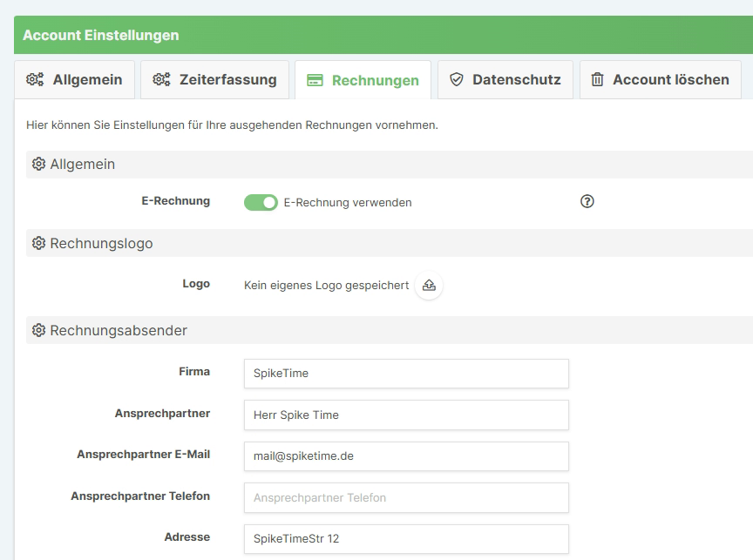Screen dimensions: 753x560
Task: Click the gear icon in the Allgemein section header
Action: tap(36, 164)
